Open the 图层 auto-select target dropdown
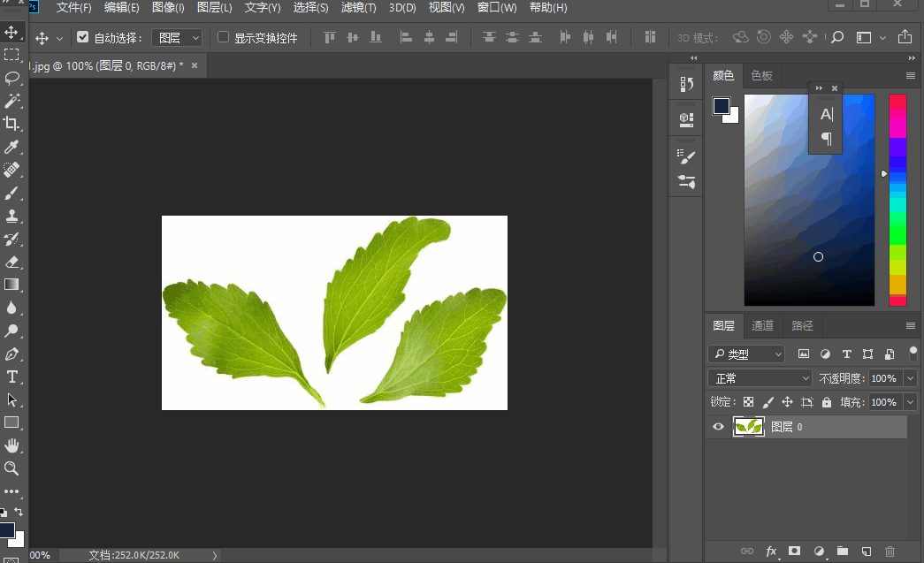 pyautogui.click(x=177, y=38)
